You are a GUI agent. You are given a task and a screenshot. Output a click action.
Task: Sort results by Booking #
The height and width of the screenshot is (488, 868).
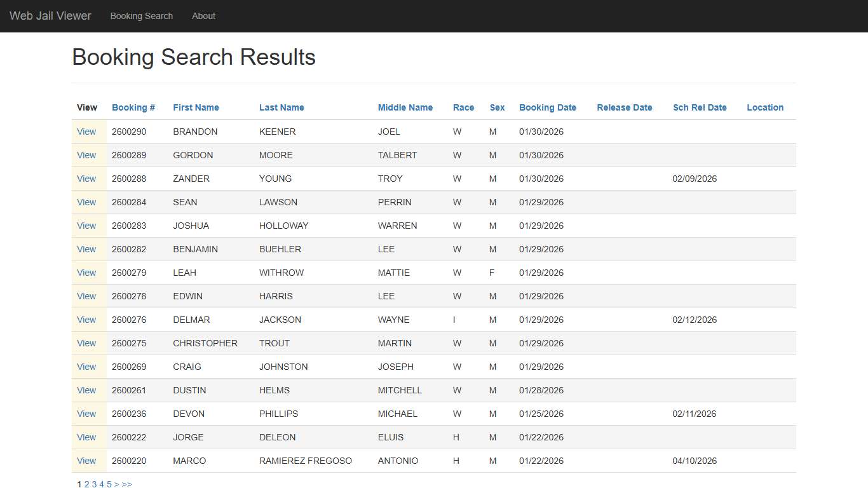tap(133, 107)
